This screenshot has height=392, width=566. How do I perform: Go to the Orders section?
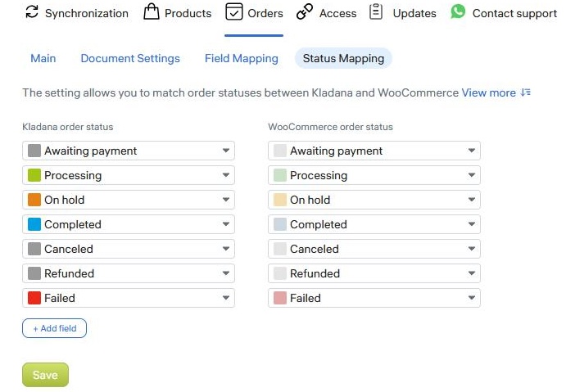click(254, 13)
